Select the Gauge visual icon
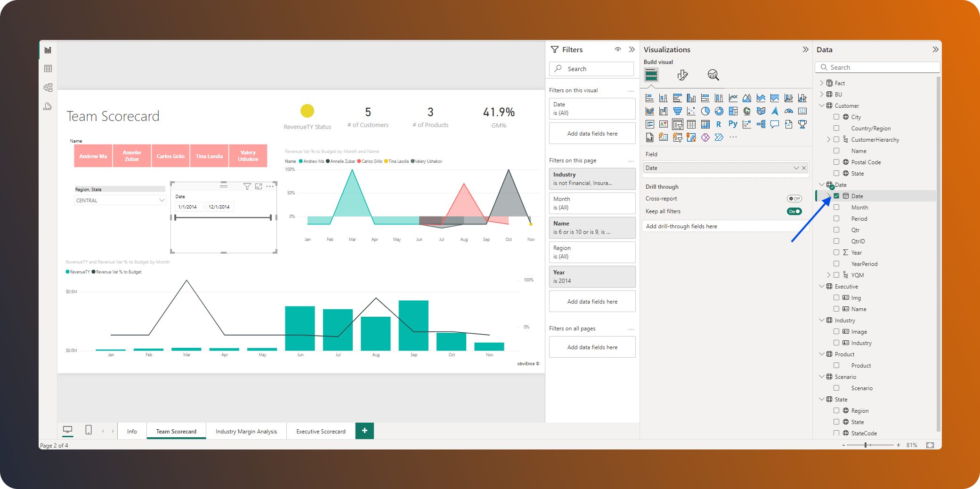980x489 pixels. pyautogui.click(x=788, y=111)
